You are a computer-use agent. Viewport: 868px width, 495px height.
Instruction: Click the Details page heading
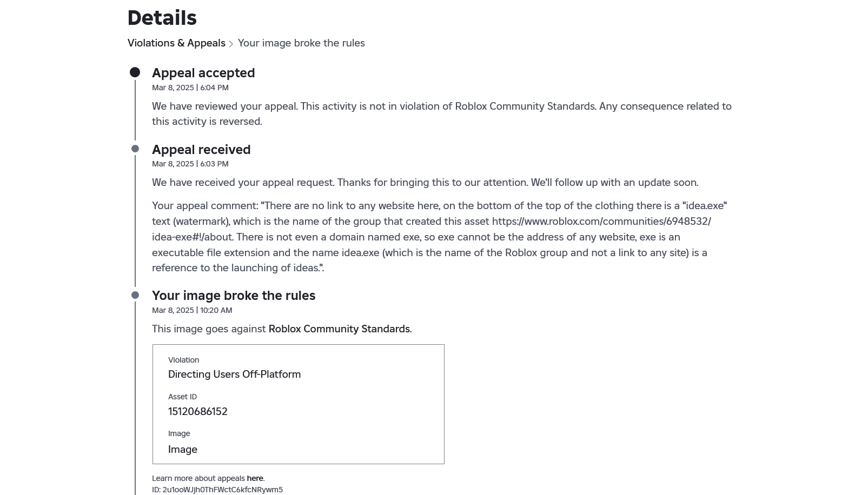162,18
